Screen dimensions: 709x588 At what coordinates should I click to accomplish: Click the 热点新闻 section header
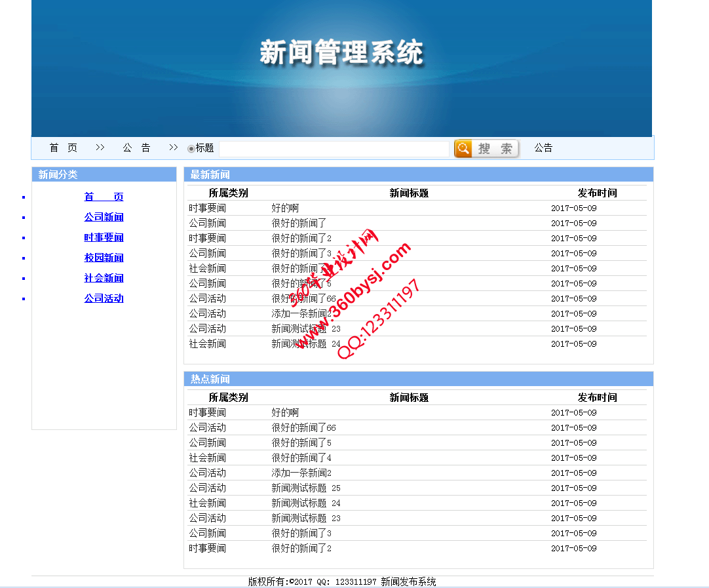click(210, 380)
